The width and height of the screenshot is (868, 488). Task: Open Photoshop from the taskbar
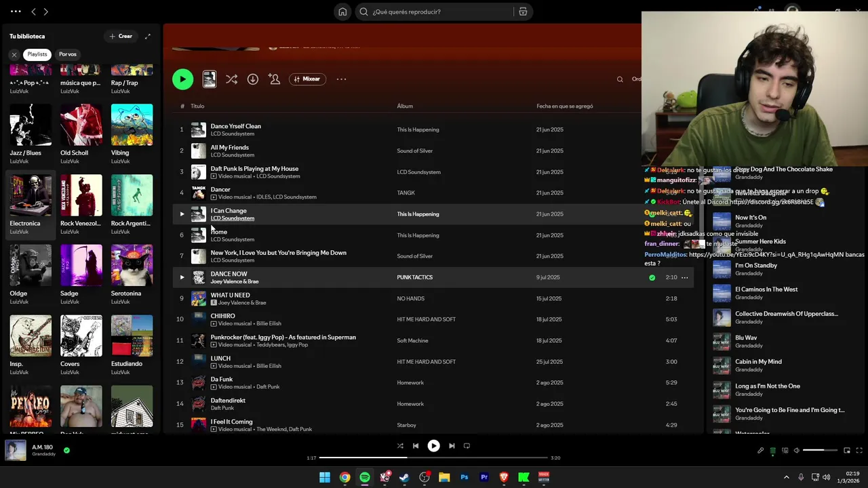click(465, 477)
